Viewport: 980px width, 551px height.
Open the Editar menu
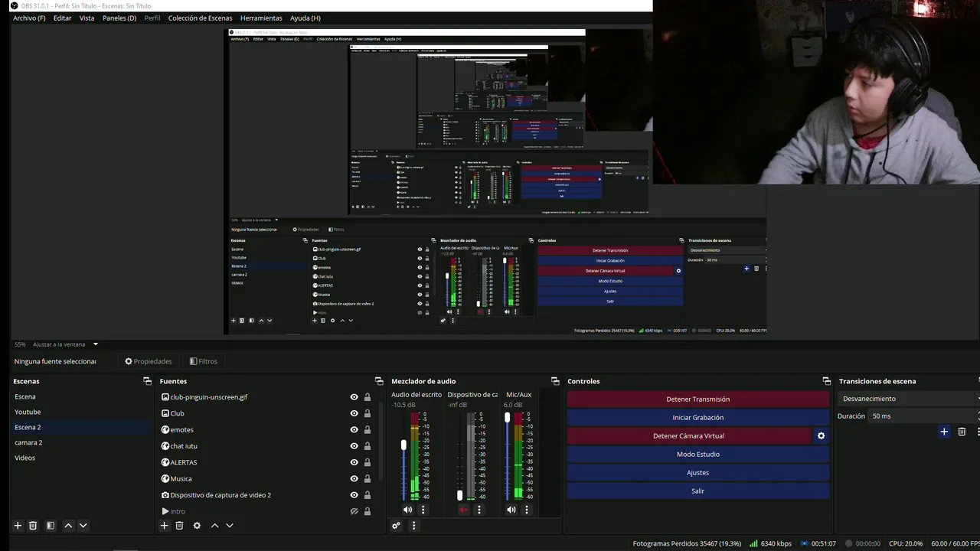62,18
